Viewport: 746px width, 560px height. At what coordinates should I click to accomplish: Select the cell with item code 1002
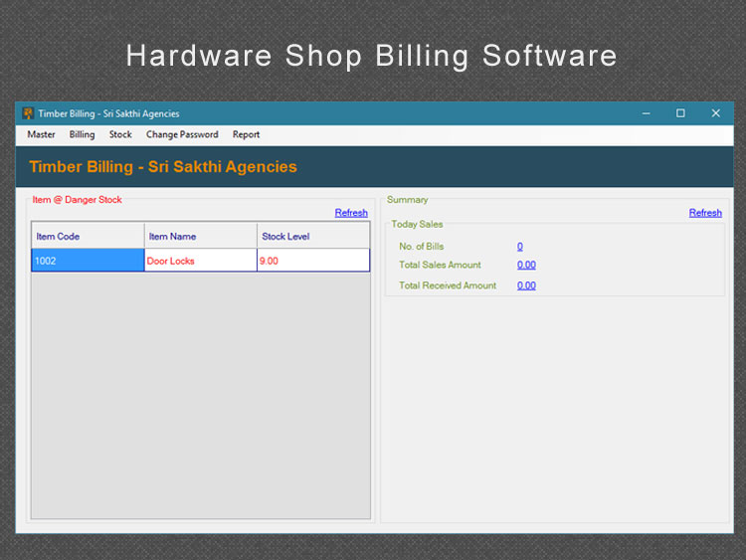tap(88, 261)
